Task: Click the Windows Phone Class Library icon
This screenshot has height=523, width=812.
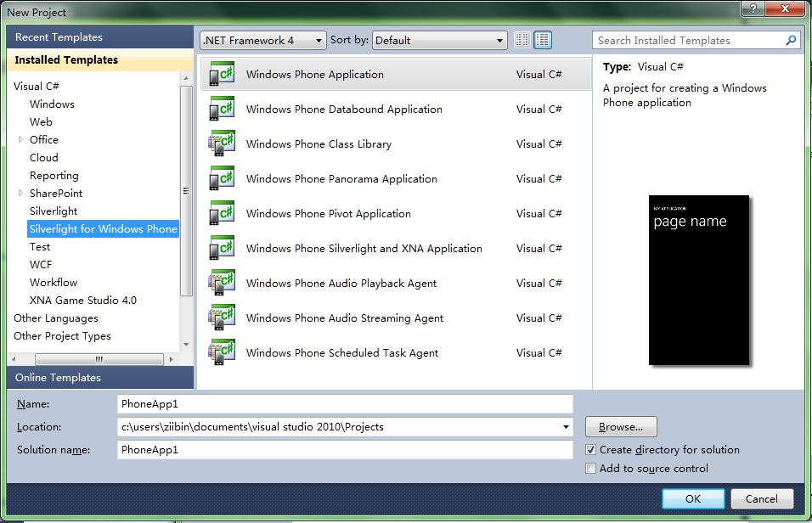Action: (x=222, y=143)
